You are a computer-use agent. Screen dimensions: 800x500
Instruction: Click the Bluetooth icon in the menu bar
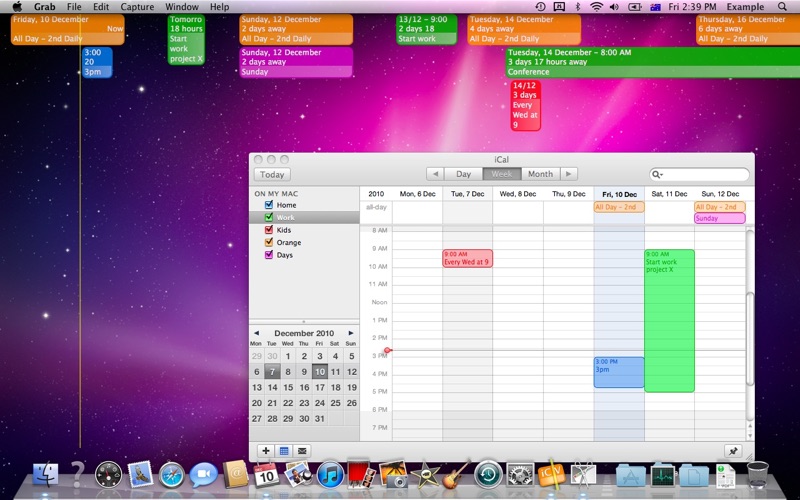[578, 7]
